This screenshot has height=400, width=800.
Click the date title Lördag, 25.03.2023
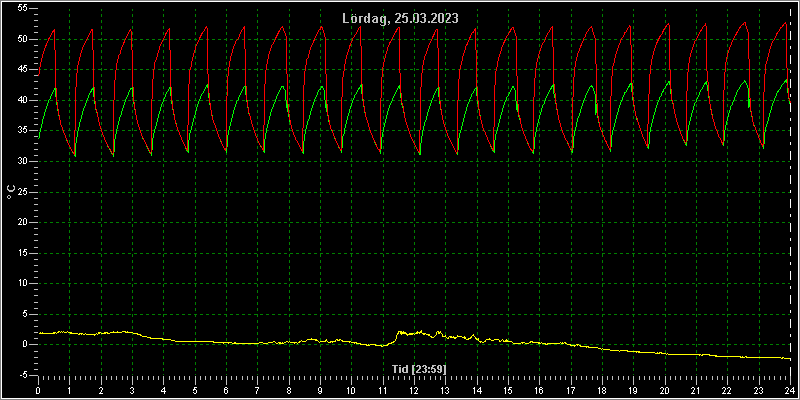pos(400,18)
